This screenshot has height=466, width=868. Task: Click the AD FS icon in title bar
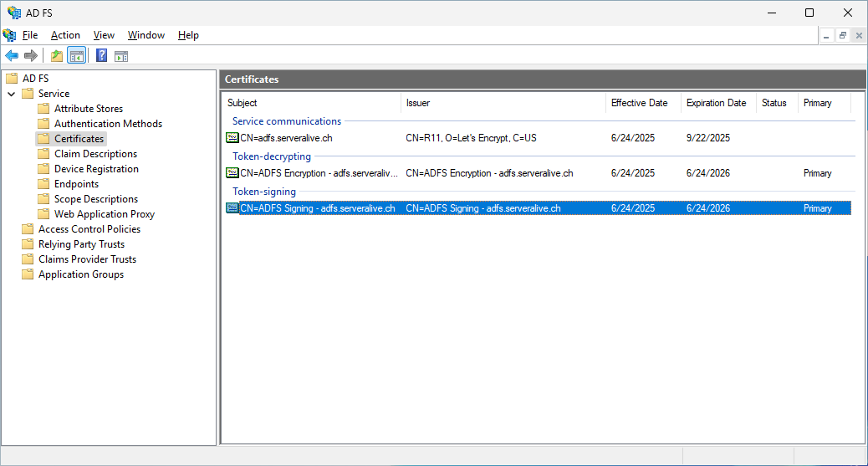pos(14,13)
